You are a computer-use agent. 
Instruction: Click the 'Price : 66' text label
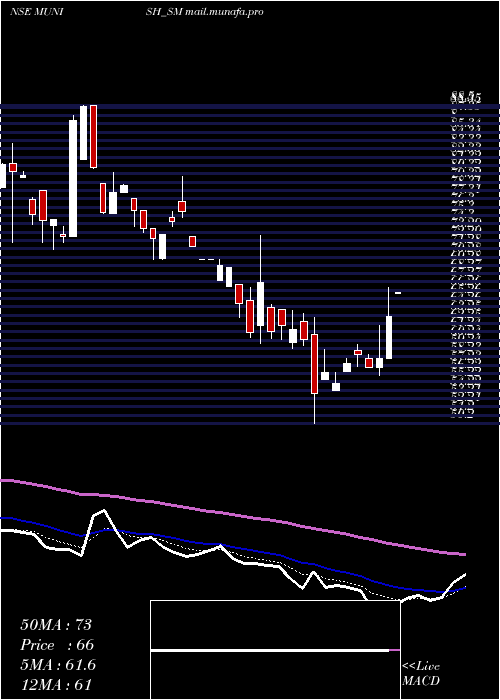[x=57, y=645]
